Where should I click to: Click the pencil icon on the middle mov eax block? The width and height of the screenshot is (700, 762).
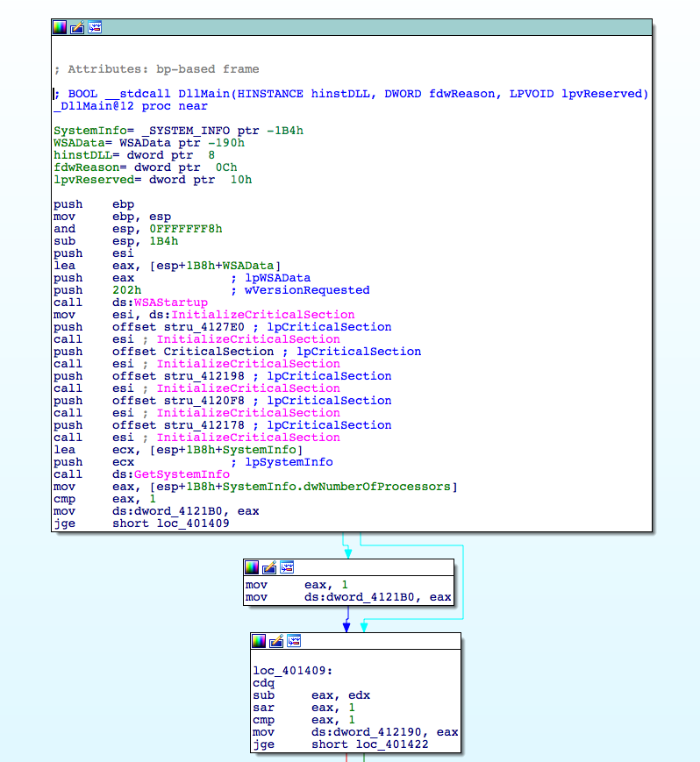(270, 567)
